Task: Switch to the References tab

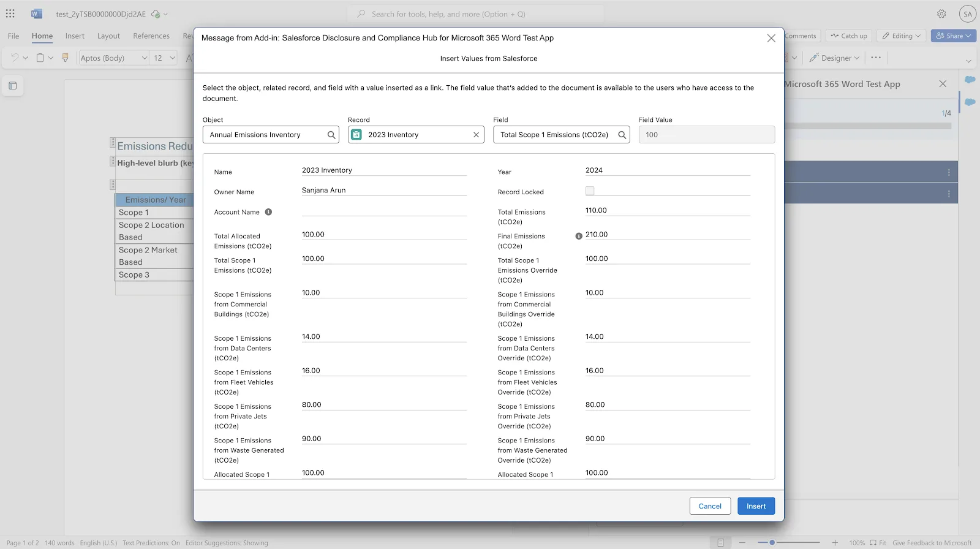Action: (x=151, y=36)
